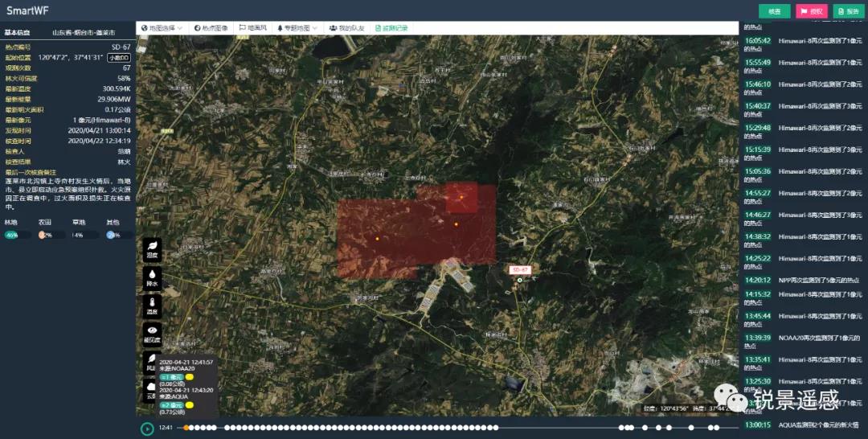Screen dimensions: 868x439
Task: Click the green 核查 verify button
Action: tap(774, 11)
